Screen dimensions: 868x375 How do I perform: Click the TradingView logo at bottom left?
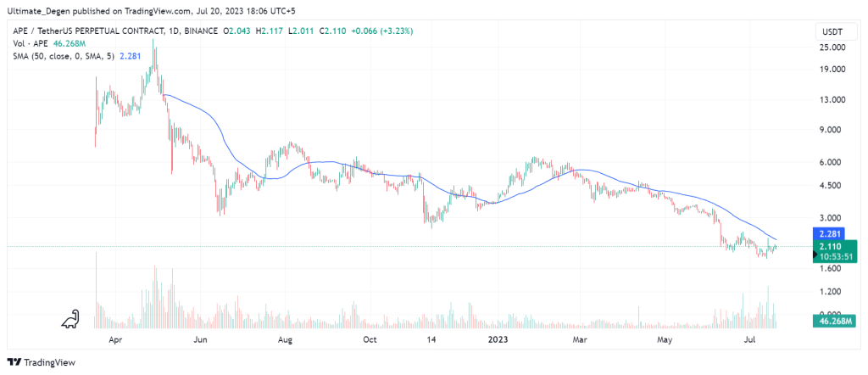pyautogui.click(x=42, y=362)
